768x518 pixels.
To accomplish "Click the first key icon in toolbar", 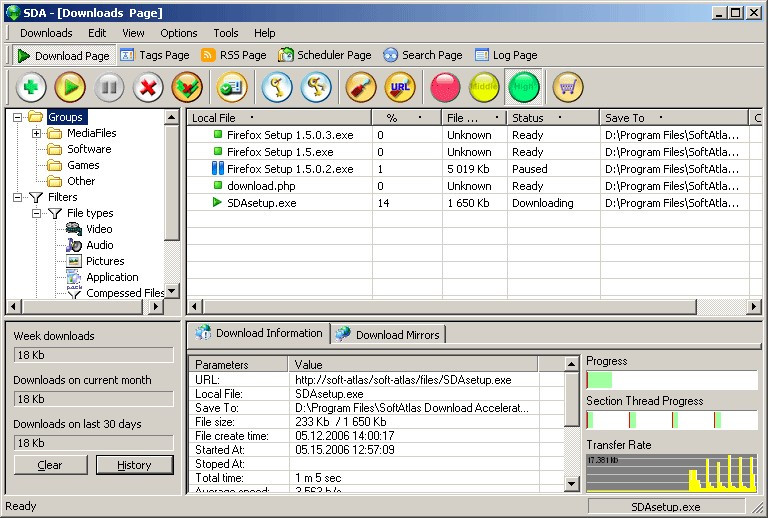I will coord(277,87).
